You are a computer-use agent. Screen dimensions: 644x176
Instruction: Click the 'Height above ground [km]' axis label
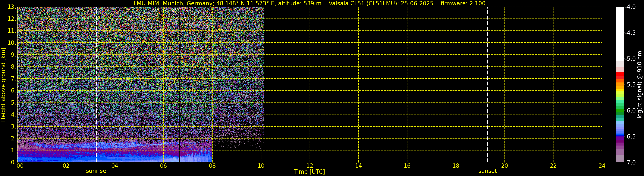click(x=3, y=85)
